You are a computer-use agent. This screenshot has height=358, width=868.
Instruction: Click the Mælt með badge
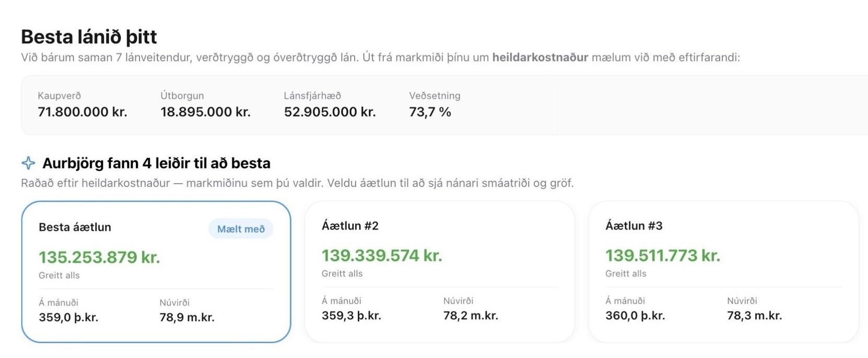[241, 229]
